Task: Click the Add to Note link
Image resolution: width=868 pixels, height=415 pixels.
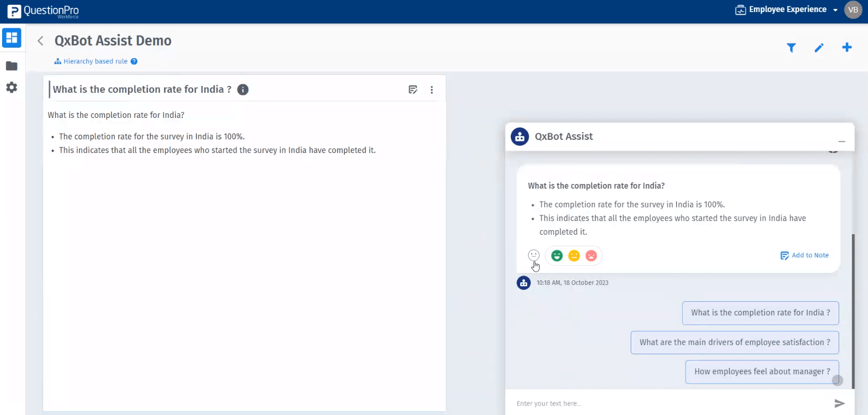Action: point(805,255)
